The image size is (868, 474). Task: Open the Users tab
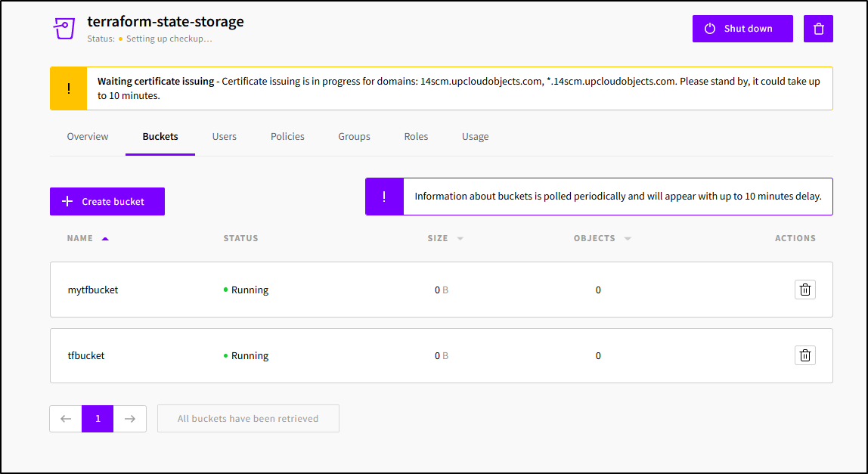click(225, 137)
